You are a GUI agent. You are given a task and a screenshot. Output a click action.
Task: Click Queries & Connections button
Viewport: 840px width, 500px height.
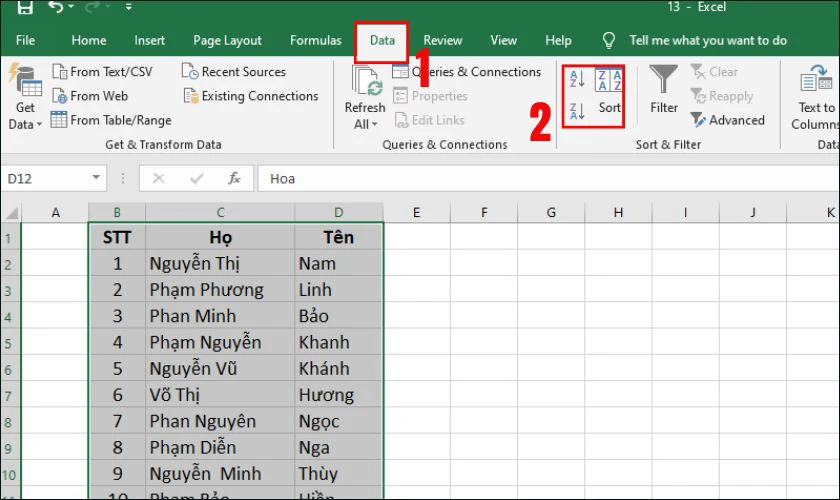[x=467, y=72]
